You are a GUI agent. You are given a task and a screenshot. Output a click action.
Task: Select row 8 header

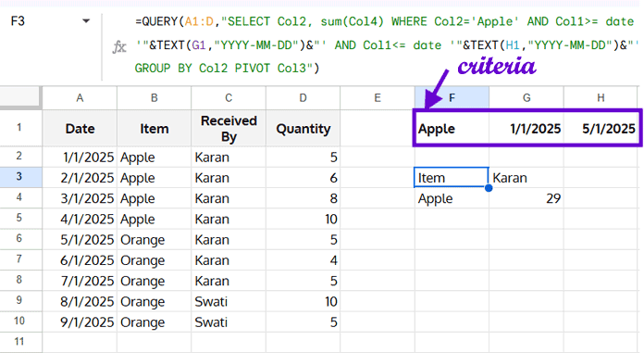20,280
